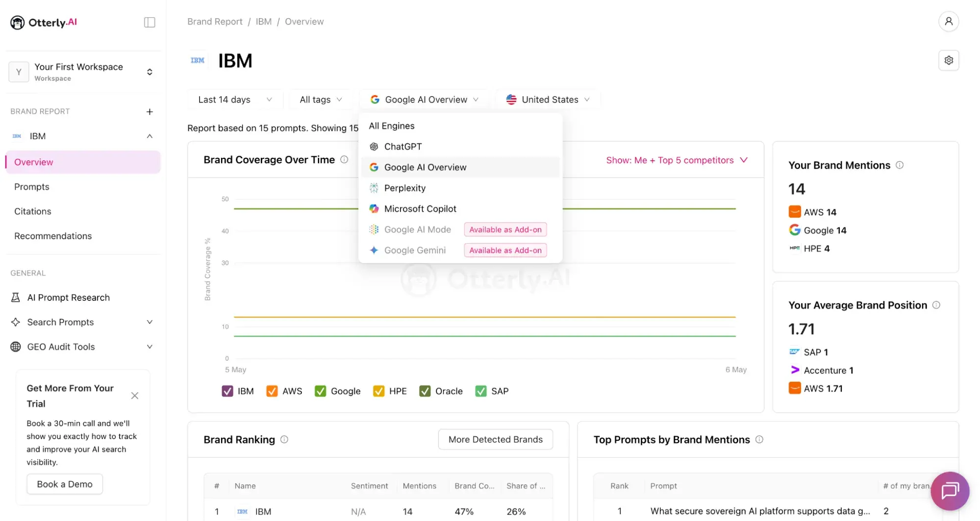Close the Get More From Your Trial card
The image size is (980, 521).
tap(135, 396)
